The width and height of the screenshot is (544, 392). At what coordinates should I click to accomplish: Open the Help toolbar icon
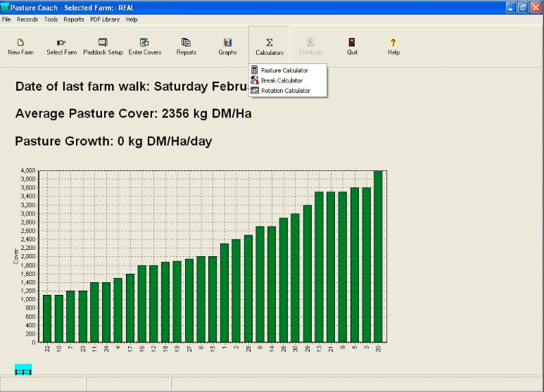point(393,46)
